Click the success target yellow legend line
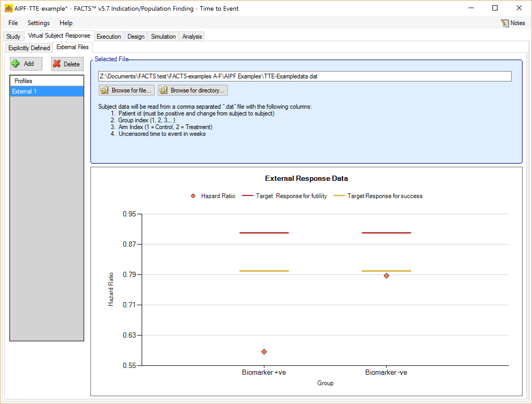The height and width of the screenshot is (404, 532). coord(339,196)
